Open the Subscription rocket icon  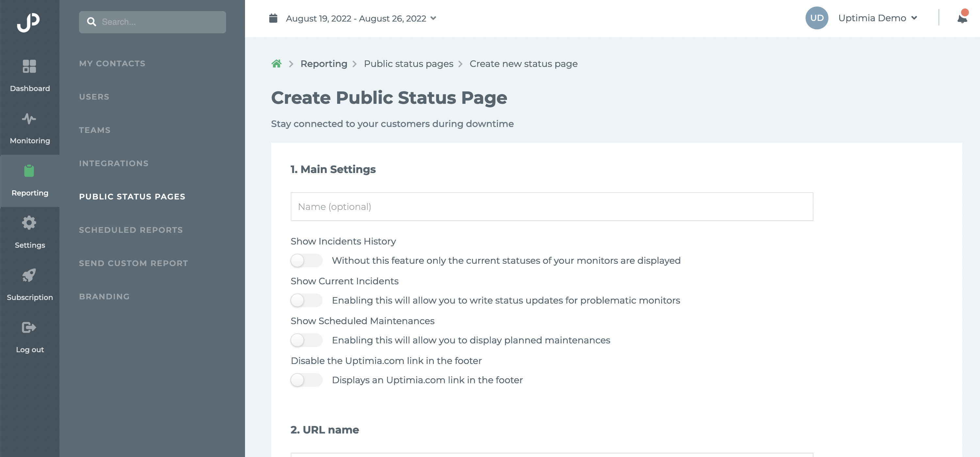click(29, 275)
